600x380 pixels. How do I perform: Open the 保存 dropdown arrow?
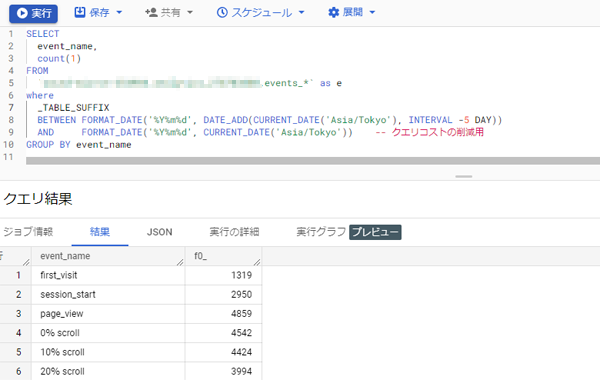(x=119, y=13)
